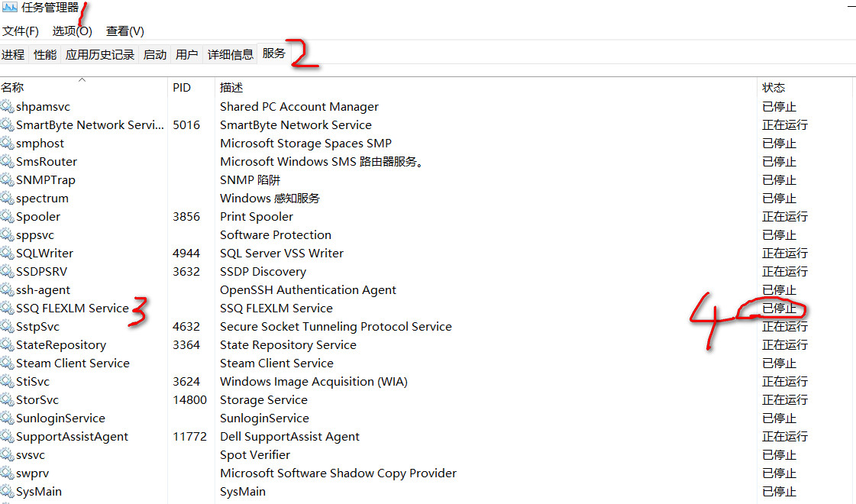Switch to the 进程 tab
856x504 pixels.
(13, 55)
